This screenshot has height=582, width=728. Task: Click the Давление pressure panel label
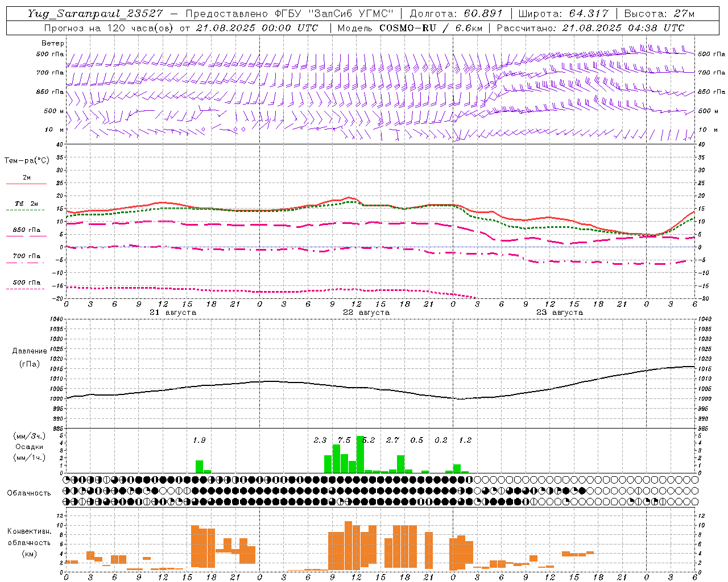pos(28,351)
